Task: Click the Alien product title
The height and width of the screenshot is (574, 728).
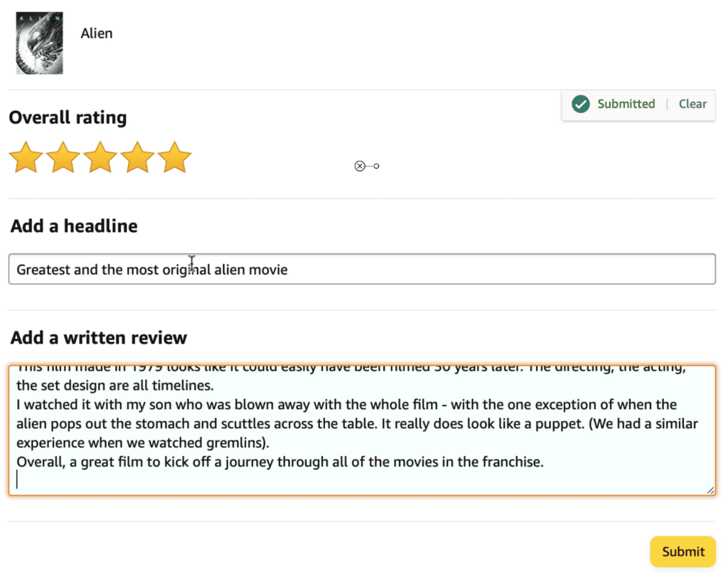Action: pyautogui.click(x=97, y=33)
